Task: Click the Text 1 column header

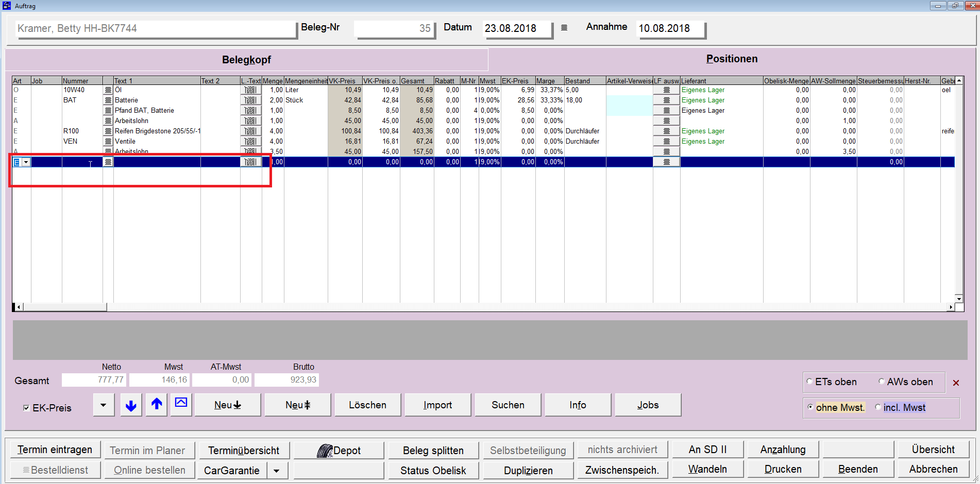Action: (157, 81)
